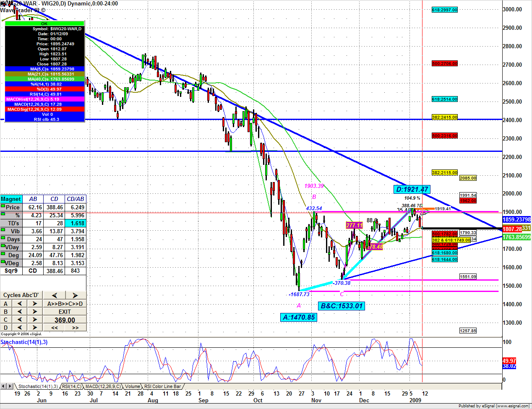This screenshot has width=532, height=409.
Task: Move point C left with arrow
Action: [19, 320]
